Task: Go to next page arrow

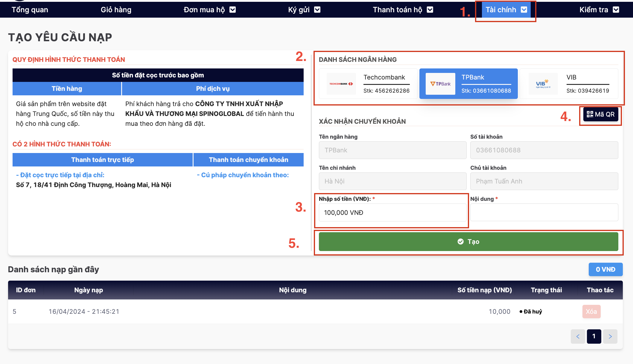Action: [x=610, y=337]
